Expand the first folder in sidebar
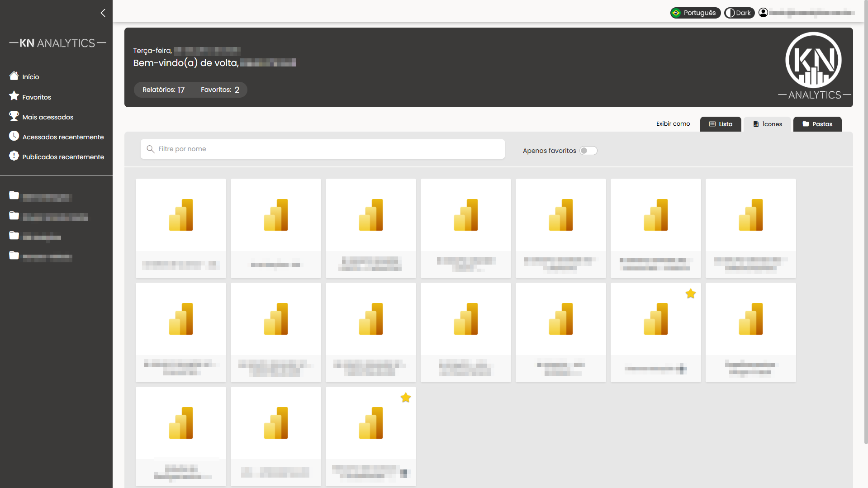Screen dimensions: 868x488 pos(14,195)
